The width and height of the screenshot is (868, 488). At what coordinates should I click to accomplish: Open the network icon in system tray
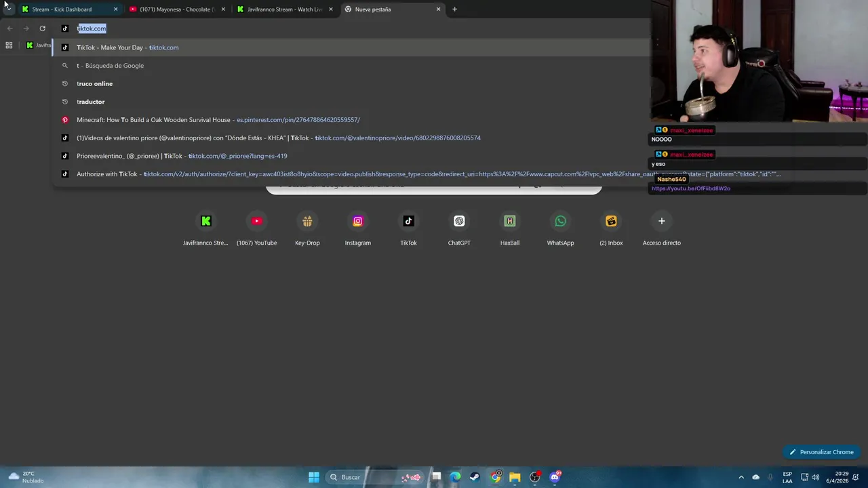click(x=805, y=477)
